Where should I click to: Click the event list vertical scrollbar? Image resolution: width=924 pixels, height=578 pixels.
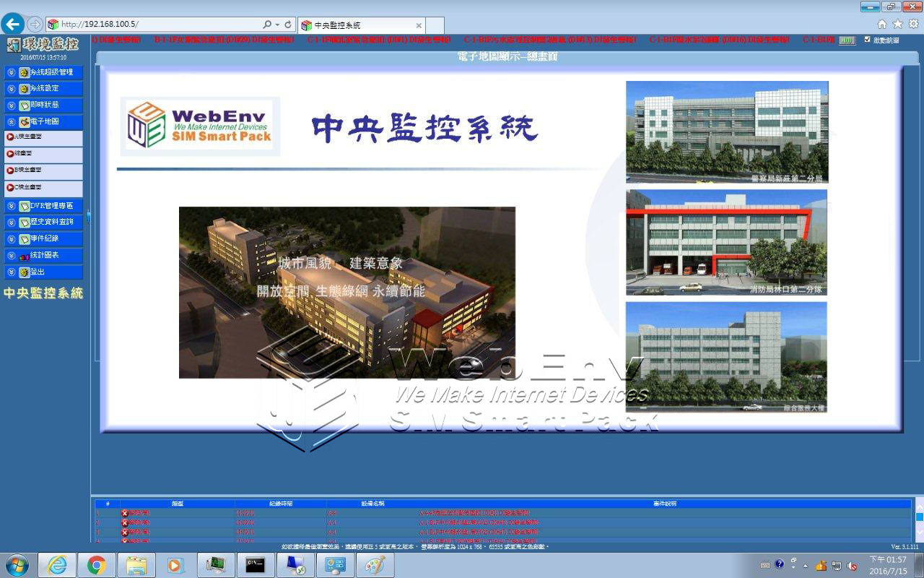919,519
